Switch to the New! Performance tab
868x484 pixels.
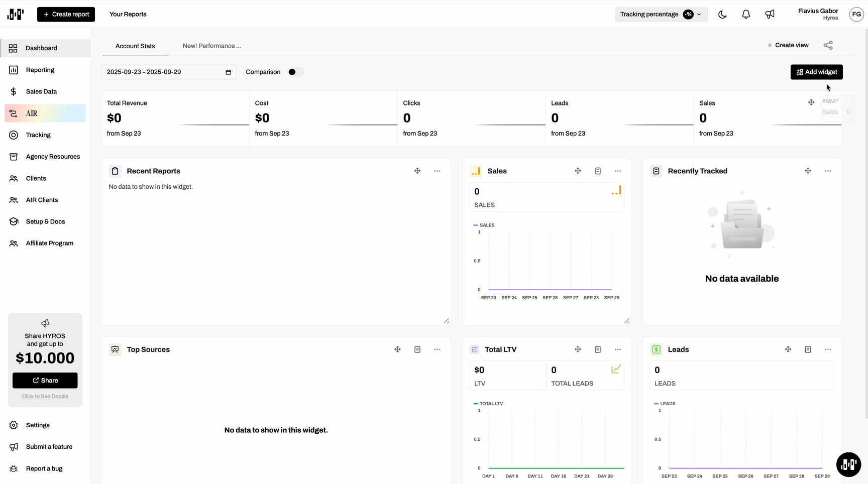coord(211,46)
